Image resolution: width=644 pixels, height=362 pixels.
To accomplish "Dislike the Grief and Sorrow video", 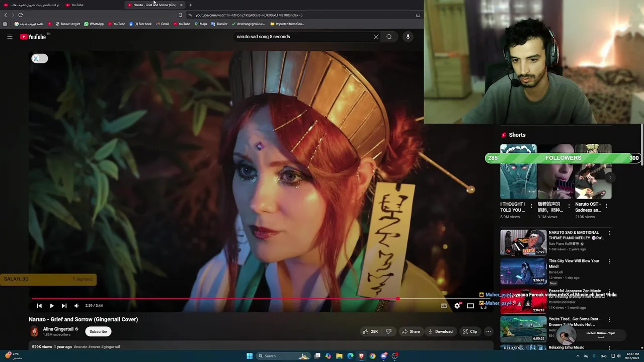I will 388,332.
